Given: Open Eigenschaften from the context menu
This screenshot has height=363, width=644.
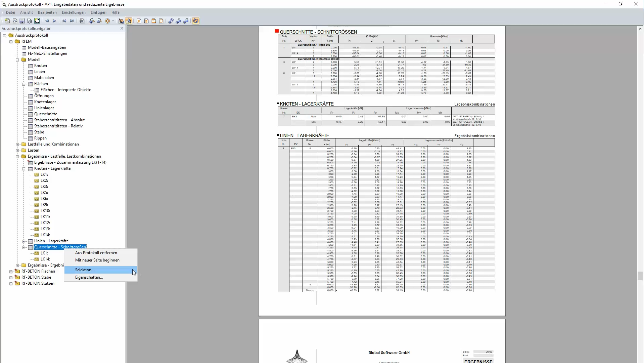Looking at the screenshot, I should pos(89,277).
